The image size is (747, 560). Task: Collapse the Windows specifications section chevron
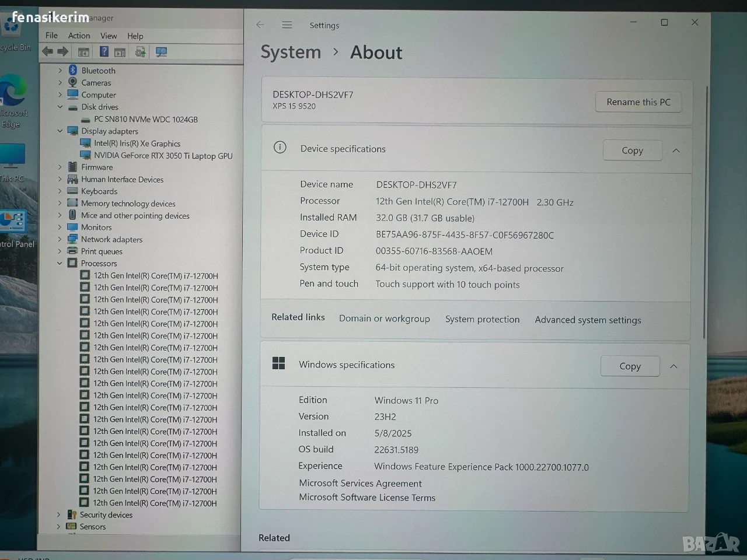click(674, 366)
